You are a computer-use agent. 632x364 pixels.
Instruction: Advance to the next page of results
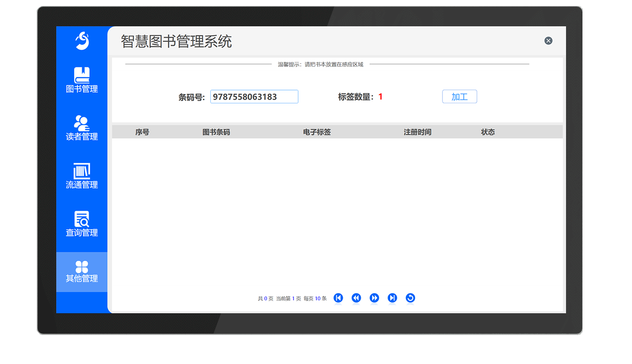pyautogui.click(x=374, y=298)
